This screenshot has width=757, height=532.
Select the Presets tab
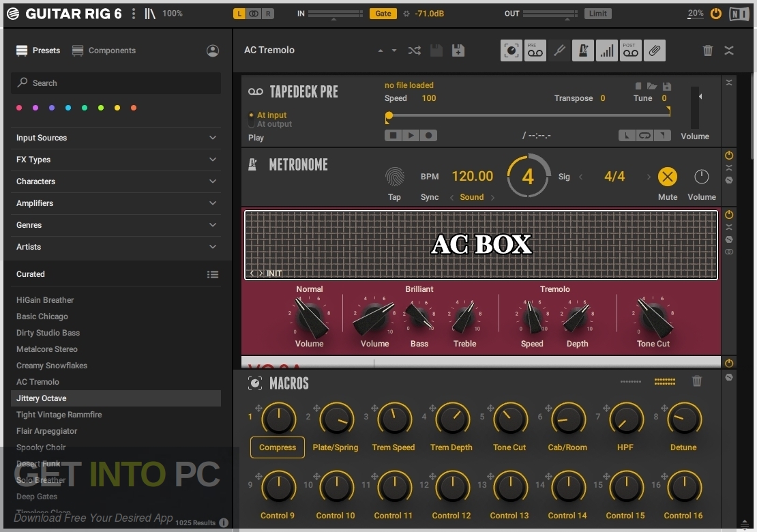pos(38,50)
